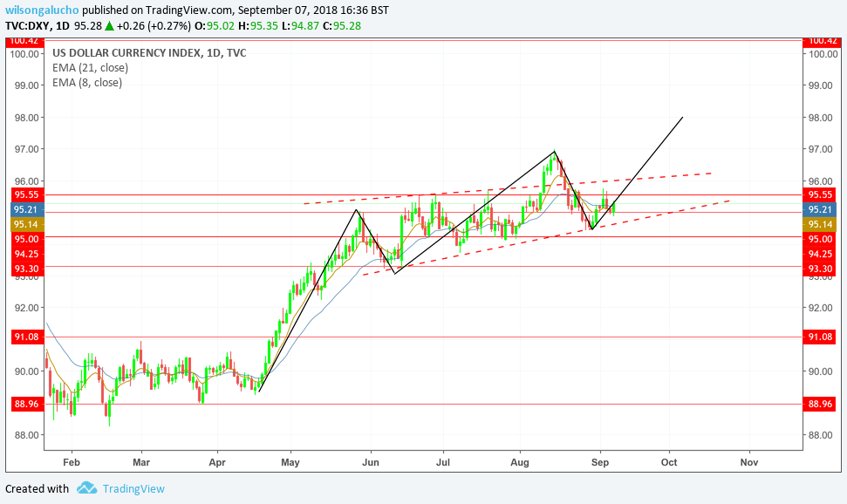Click the yellow 95.14 tag on right scale

[x=820, y=224]
